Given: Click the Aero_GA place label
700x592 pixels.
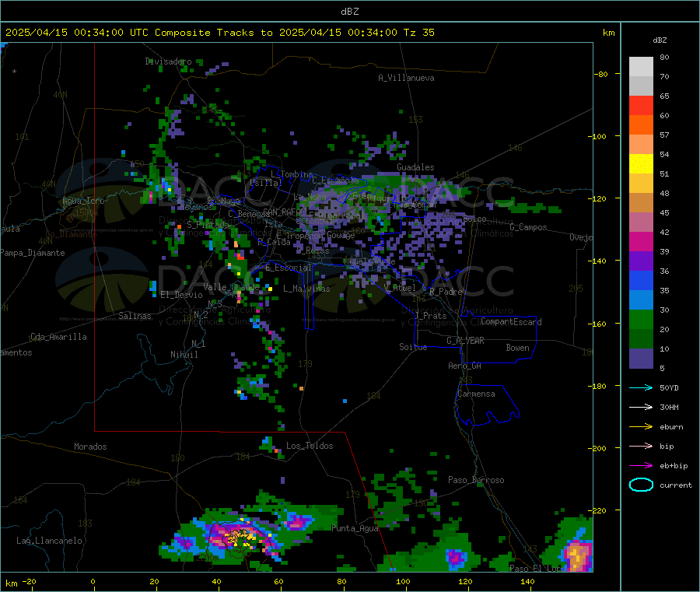Looking at the screenshot, I should point(464,366).
